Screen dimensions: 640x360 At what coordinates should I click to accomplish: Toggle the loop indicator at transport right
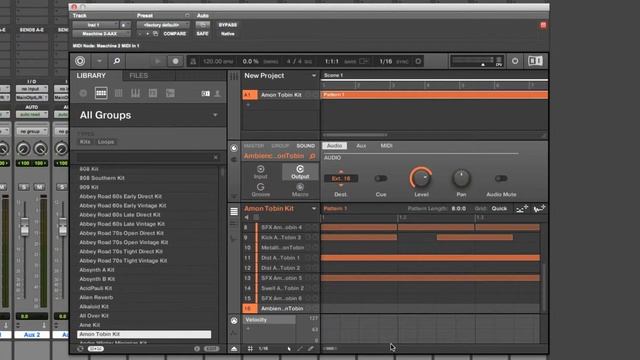tap(418, 61)
